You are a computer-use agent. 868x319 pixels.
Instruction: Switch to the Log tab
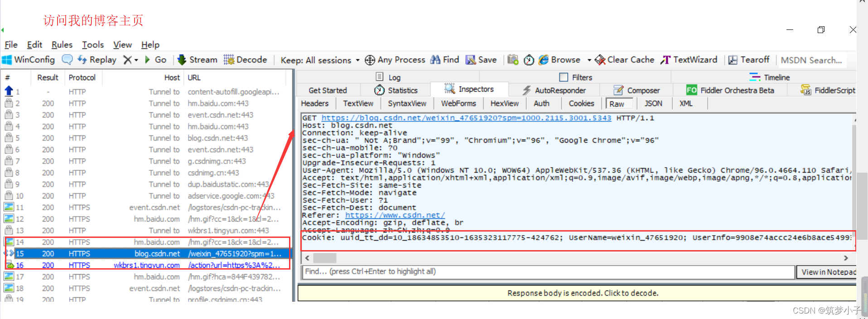pyautogui.click(x=389, y=77)
